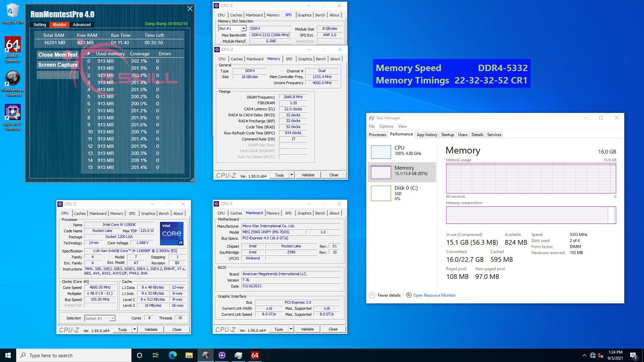This screenshot has width=644, height=362.
Task: Open the Recycle Bin desktop icon
Action: [13, 11]
